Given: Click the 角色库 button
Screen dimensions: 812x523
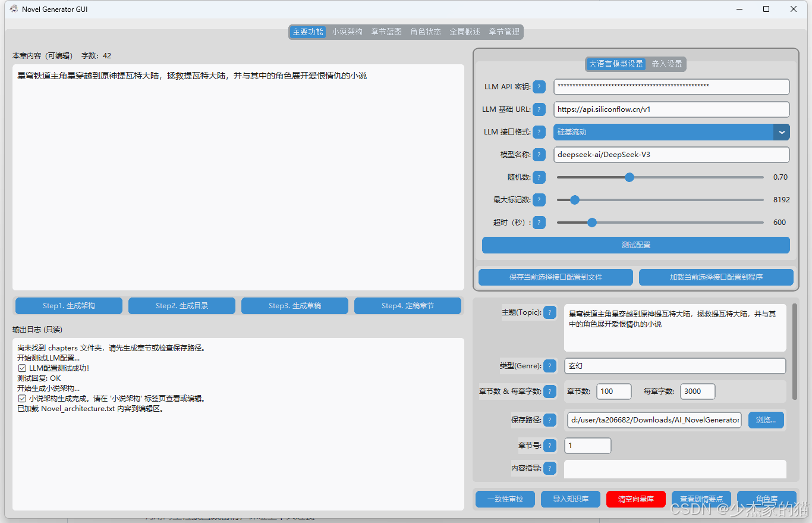Looking at the screenshot, I should [x=767, y=499].
